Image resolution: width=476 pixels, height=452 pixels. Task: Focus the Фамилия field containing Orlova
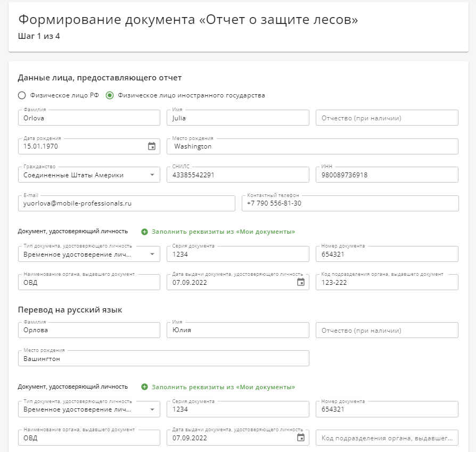pyautogui.click(x=89, y=118)
